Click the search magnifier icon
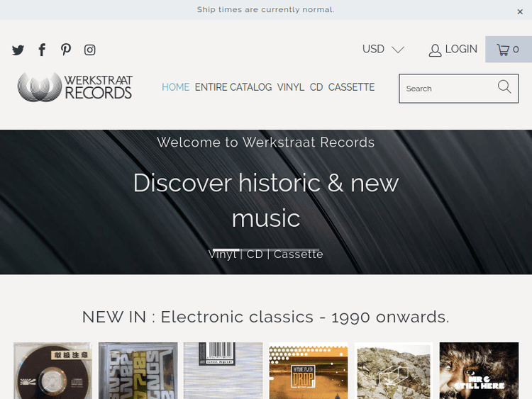This screenshot has width=532, height=399. coord(504,86)
